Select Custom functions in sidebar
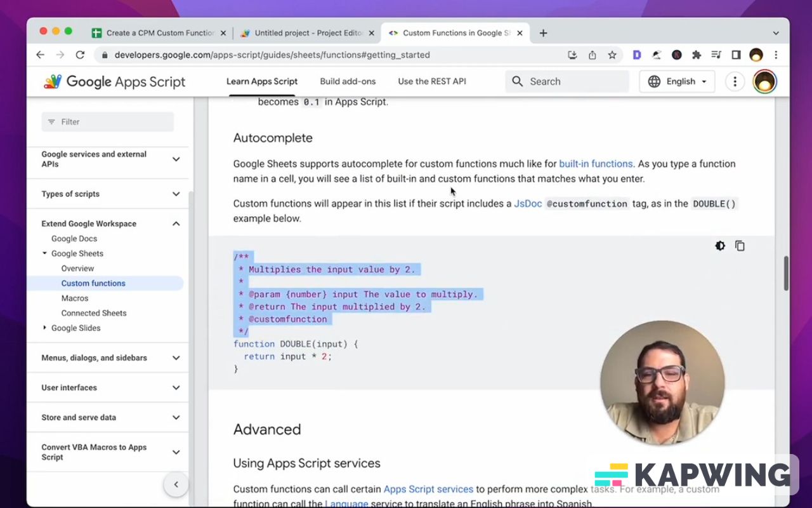The image size is (812, 508). 93,283
